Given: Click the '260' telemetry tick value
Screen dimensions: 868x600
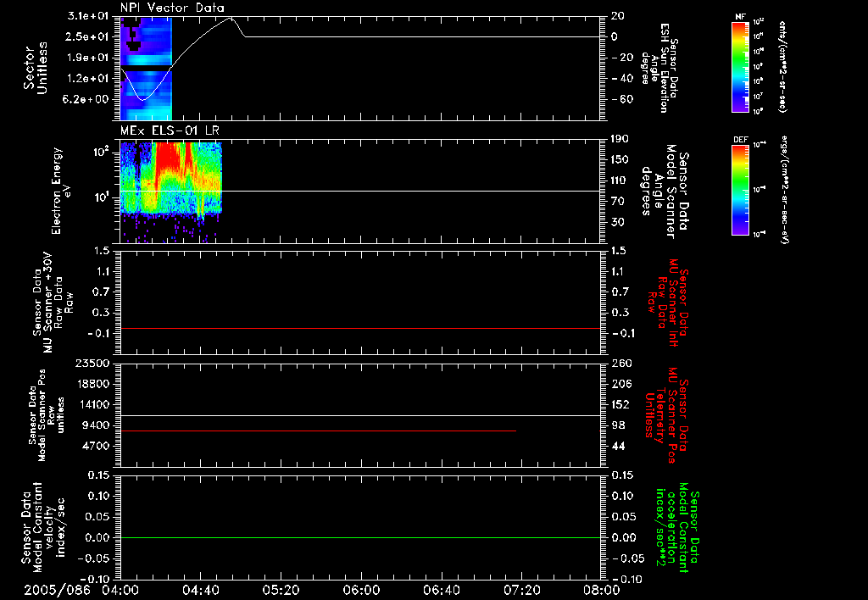Looking at the screenshot, I should [x=621, y=364].
